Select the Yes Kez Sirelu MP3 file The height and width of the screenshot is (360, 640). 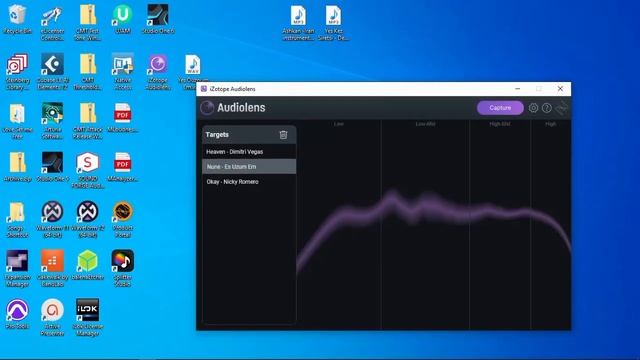[333, 23]
